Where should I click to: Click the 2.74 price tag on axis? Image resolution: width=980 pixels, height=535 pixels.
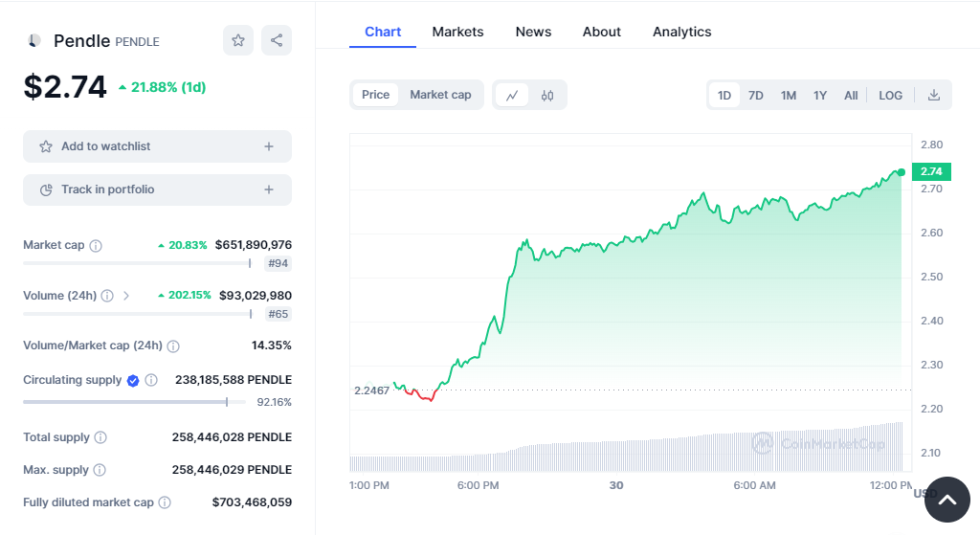(x=931, y=171)
